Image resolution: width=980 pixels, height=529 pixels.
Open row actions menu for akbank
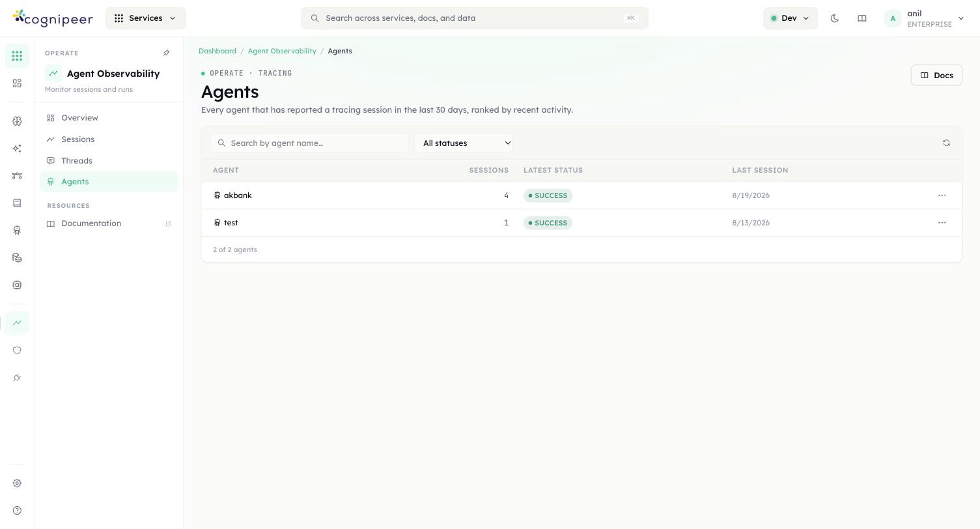coord(942,195)
